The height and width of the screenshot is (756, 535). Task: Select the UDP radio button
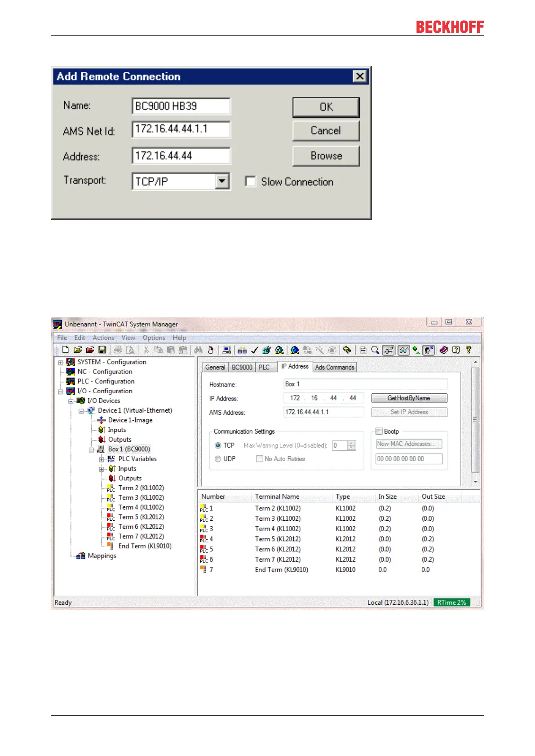coord(218,459)
